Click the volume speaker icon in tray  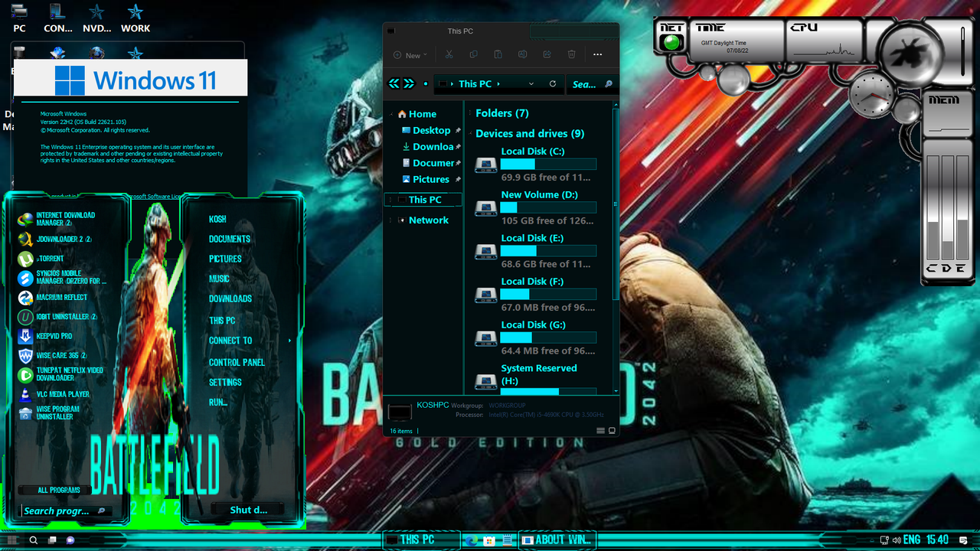pos(896,540)
